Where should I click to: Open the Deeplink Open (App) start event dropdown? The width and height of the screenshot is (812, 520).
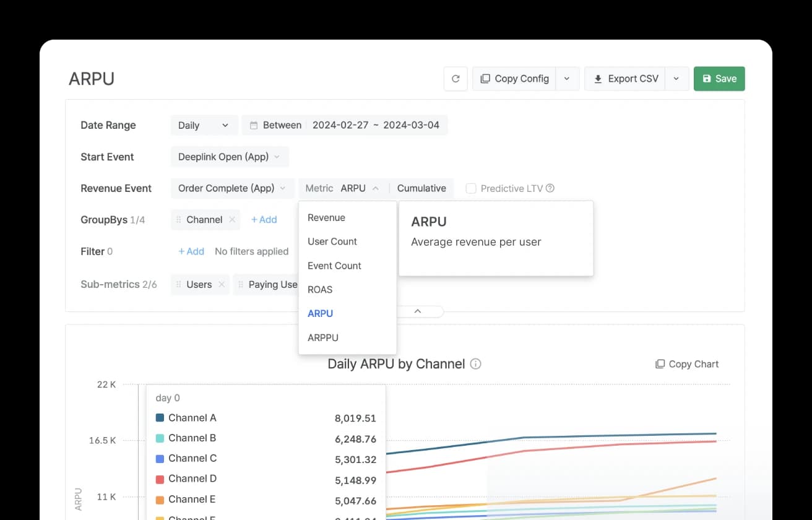click(229, 157)
